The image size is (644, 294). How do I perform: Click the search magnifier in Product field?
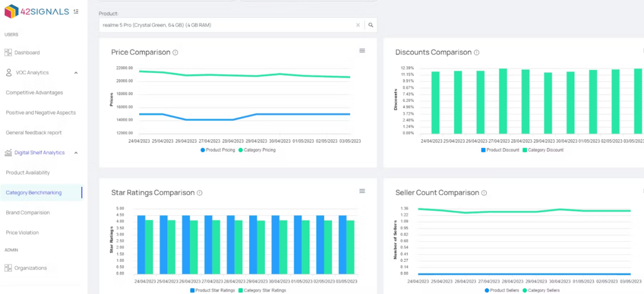tap(370, 25)
